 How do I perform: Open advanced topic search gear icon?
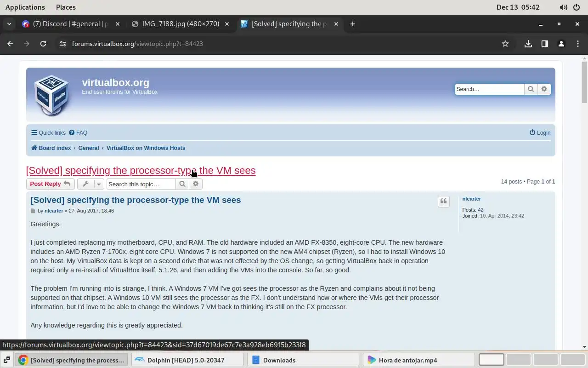(x=196, y=184)
